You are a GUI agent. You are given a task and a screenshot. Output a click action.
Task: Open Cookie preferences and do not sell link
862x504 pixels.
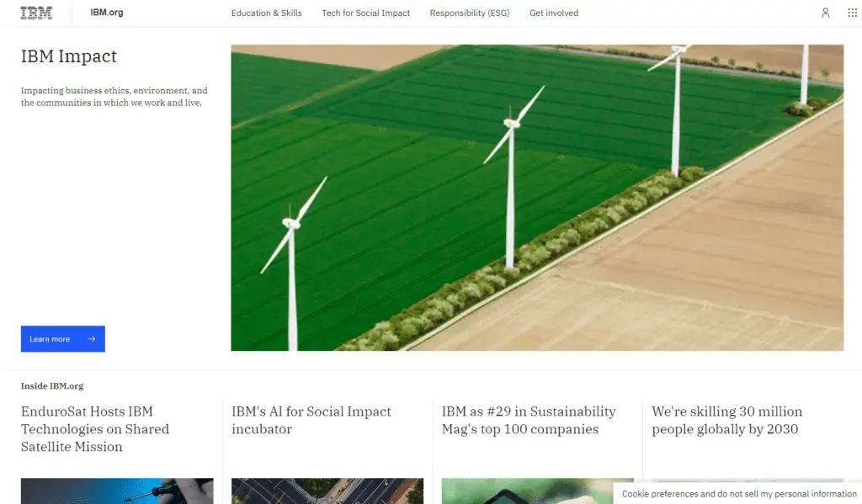click(x=739, y=494)
